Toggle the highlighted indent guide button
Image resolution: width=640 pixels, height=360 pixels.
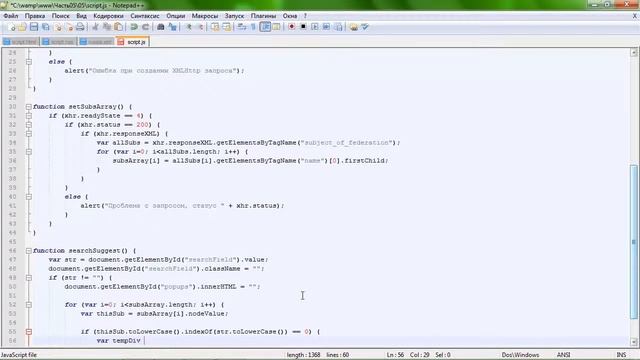click(265, 27)
